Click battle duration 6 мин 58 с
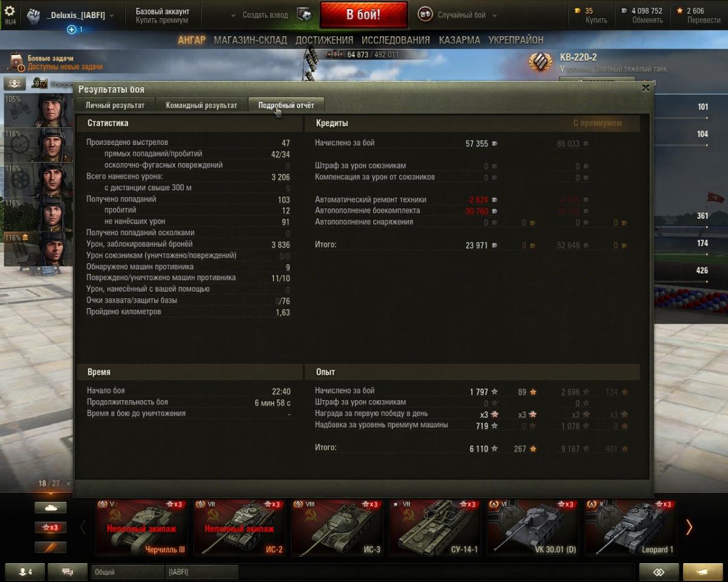The width and height of the screenshot is (728, 582). [x=272, y=403]
